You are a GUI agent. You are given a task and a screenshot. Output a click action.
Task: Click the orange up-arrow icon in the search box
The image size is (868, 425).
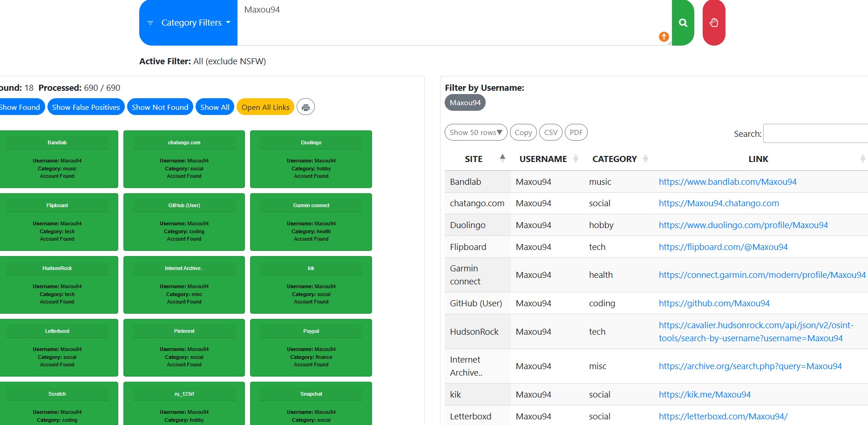tap(664, 37)
